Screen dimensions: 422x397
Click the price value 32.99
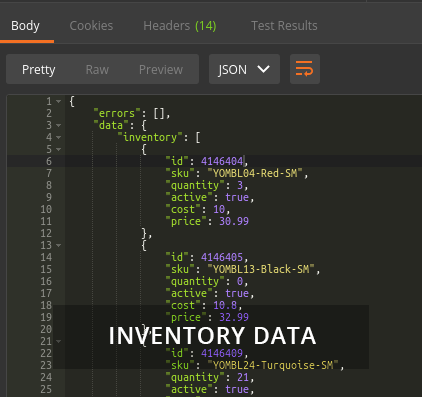(234, 317)
